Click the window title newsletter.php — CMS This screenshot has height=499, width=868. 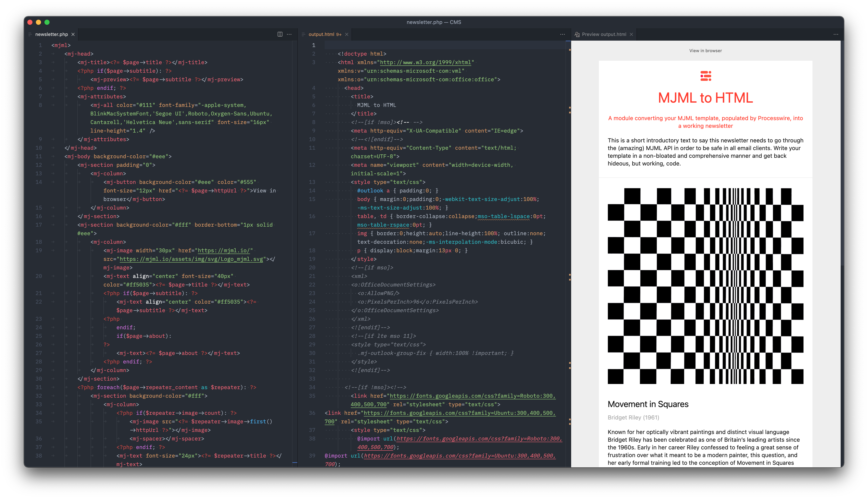point(434,22)
